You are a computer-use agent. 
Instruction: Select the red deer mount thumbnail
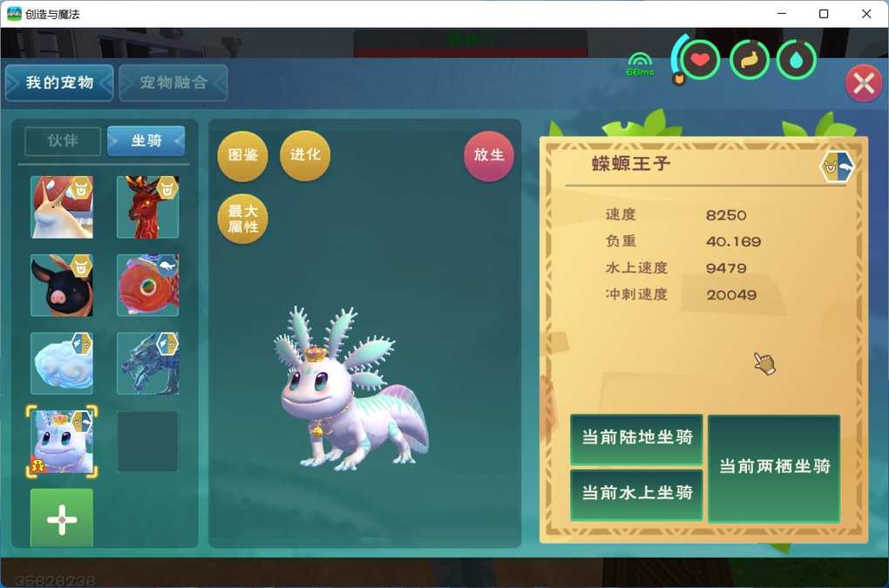tap(147, 207)
